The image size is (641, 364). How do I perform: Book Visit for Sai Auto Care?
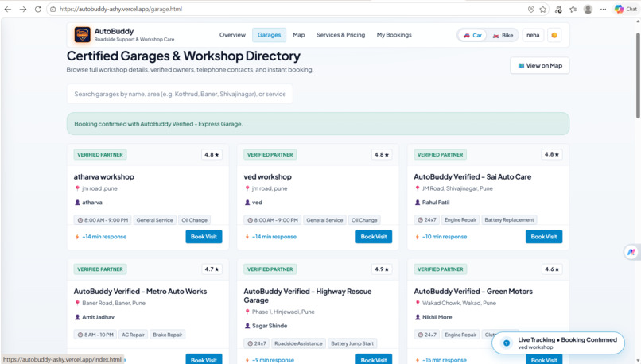pos(544,237)
